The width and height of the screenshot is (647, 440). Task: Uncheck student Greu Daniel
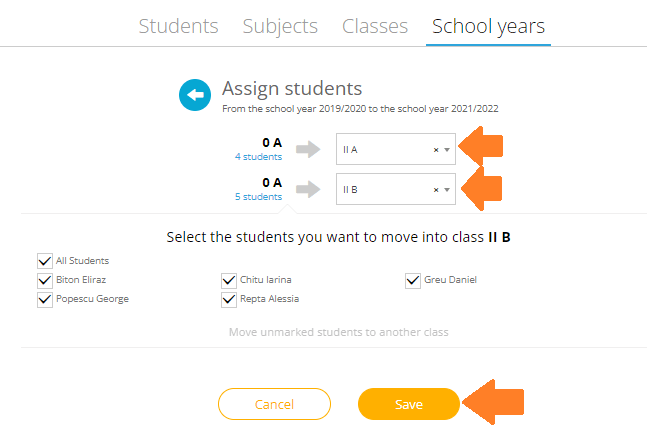[413, 280]
